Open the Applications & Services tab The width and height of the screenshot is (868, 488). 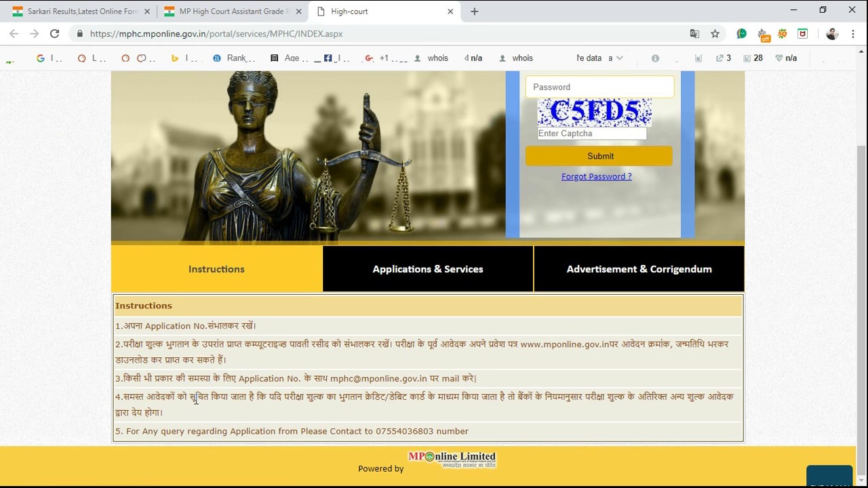tap(428, 269)
